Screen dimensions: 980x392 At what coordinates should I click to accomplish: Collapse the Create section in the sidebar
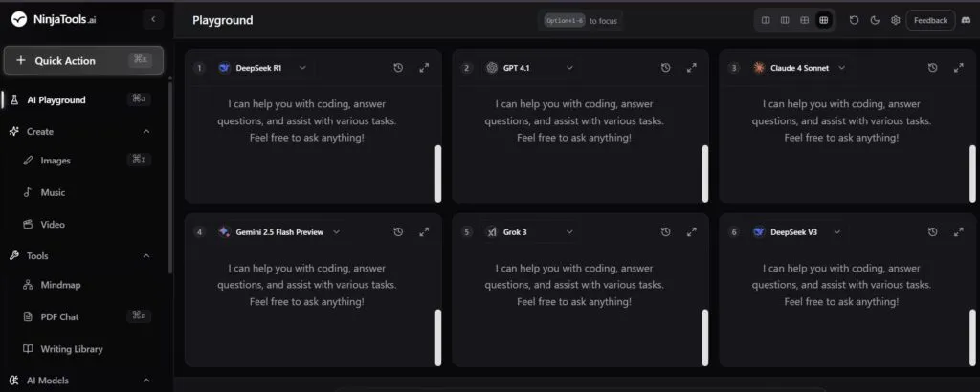click(146, 131)
